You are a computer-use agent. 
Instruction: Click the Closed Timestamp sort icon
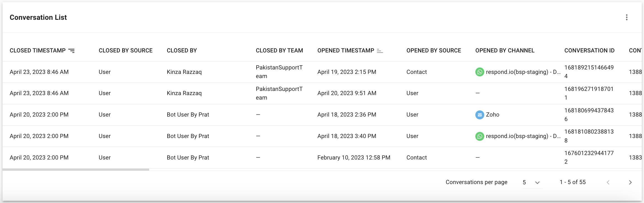point(72,50)
